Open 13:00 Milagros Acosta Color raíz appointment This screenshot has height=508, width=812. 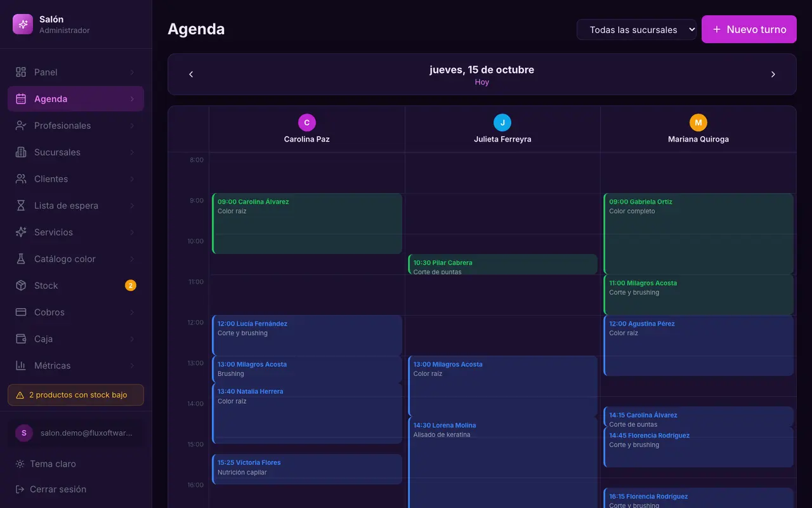click(502, 386)
